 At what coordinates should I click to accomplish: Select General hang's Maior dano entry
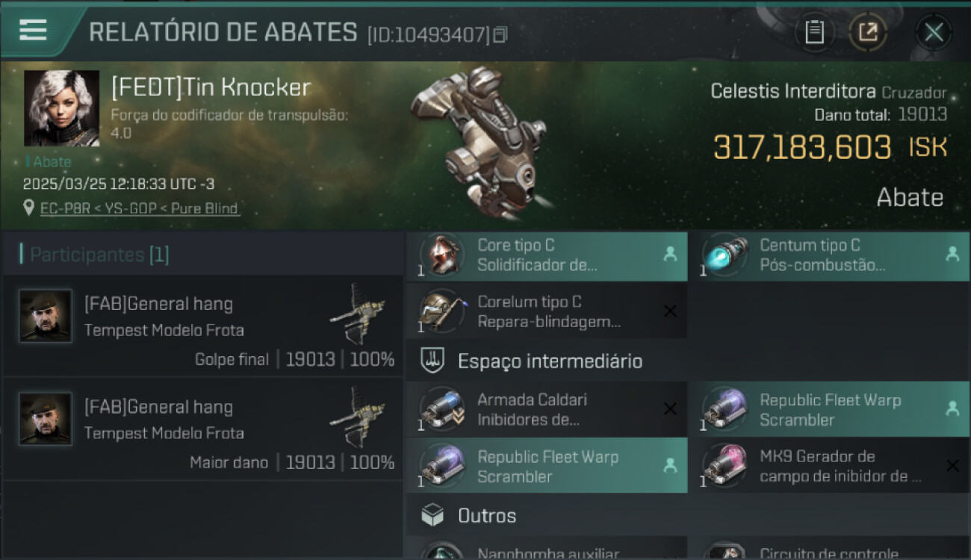203,429
